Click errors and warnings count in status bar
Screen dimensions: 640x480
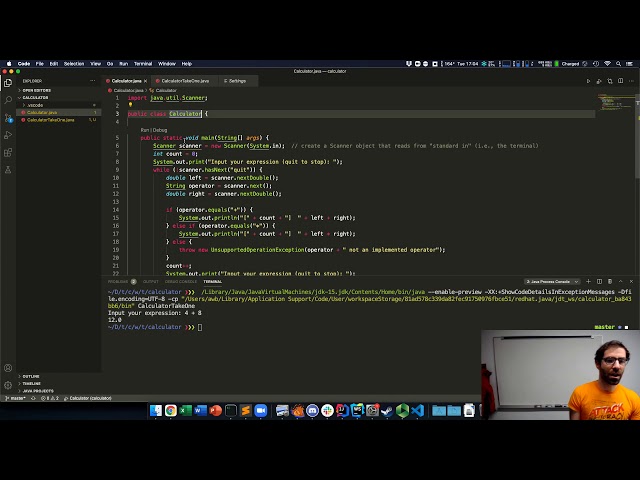(50, 398)
